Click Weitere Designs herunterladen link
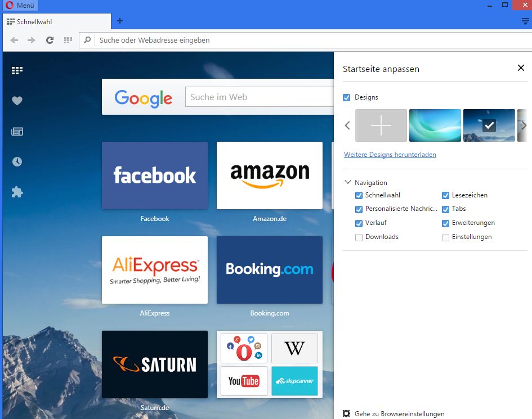The image size is (532, 419). tap(390, 155)
